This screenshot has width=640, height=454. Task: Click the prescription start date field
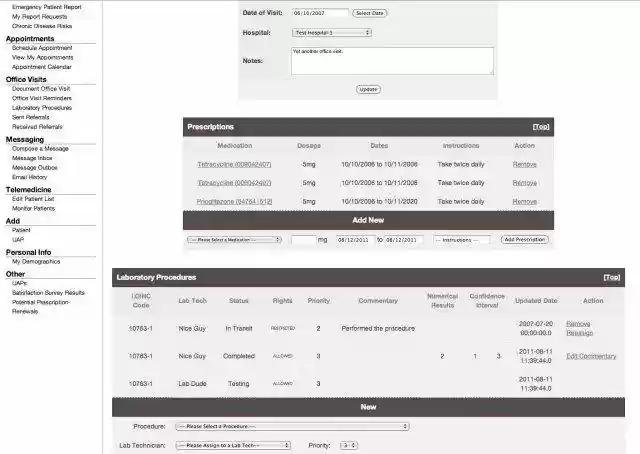355,240
